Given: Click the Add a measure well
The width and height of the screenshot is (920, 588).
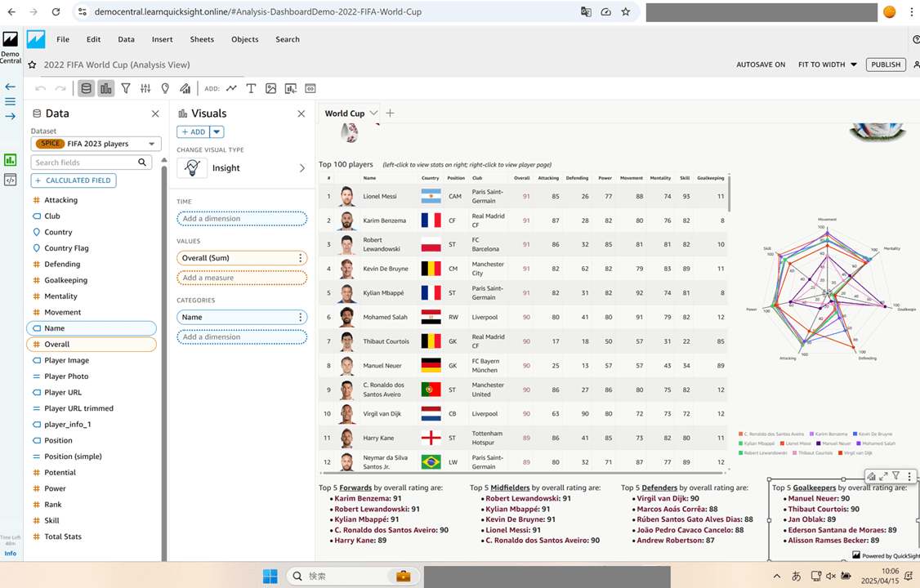Looking at the screenshot, I should click(x=242, y=278).
